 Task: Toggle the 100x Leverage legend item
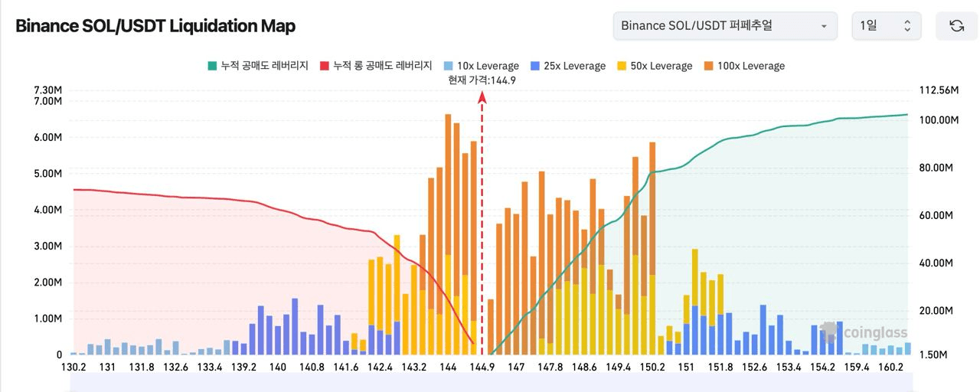click(744, 66)
